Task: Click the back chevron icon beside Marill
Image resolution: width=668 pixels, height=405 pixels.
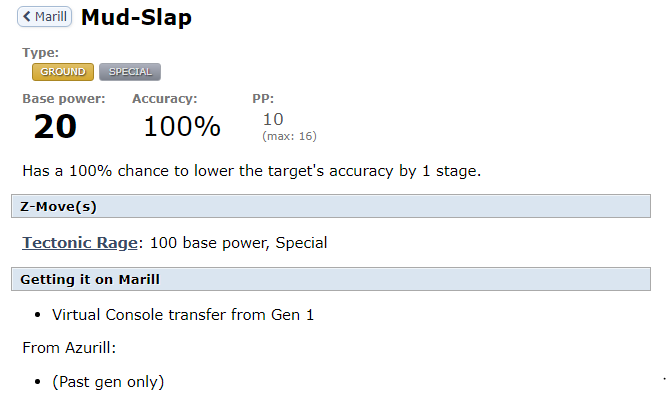Action: 27,17
